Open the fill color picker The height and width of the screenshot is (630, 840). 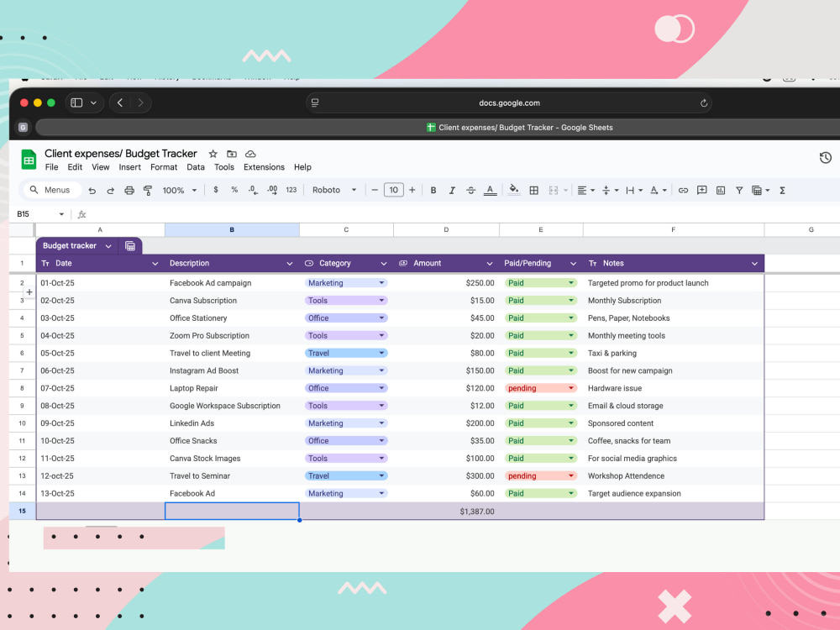pyautogui.click(x=514, y=190)
